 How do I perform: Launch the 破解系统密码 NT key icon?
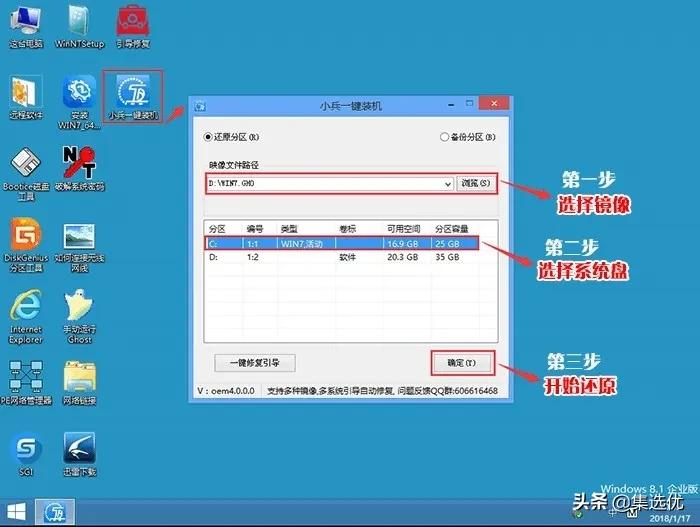[x=79, y=169]
